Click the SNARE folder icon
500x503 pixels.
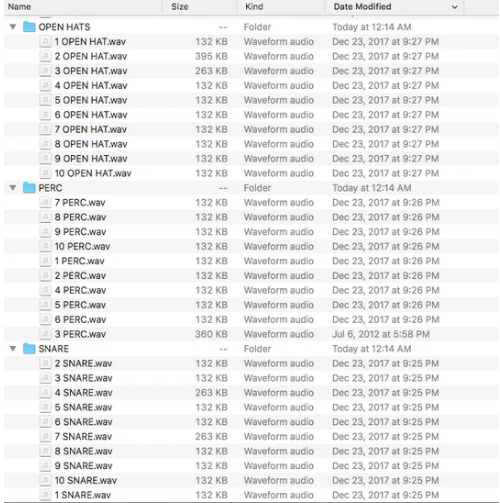click(x=29, y=349)
